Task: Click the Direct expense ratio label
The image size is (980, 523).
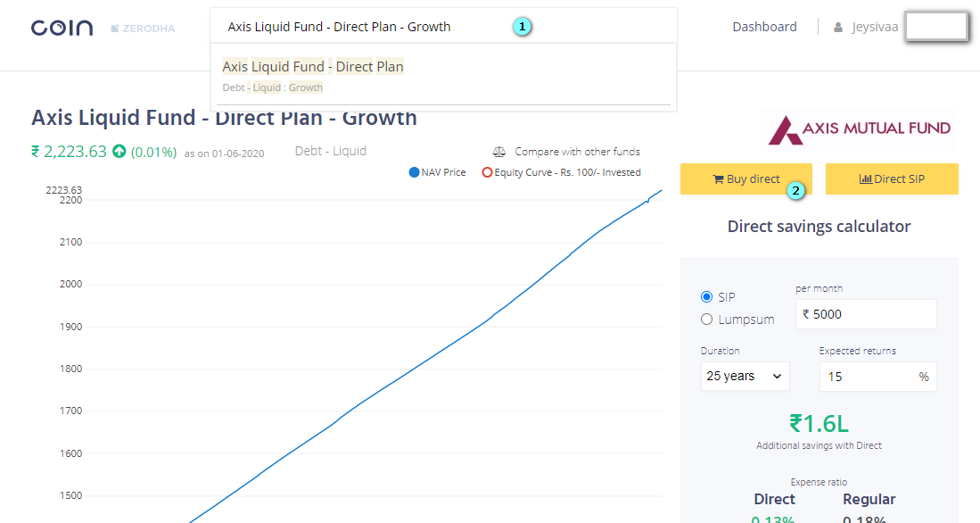Action: [x=774, y=499]
